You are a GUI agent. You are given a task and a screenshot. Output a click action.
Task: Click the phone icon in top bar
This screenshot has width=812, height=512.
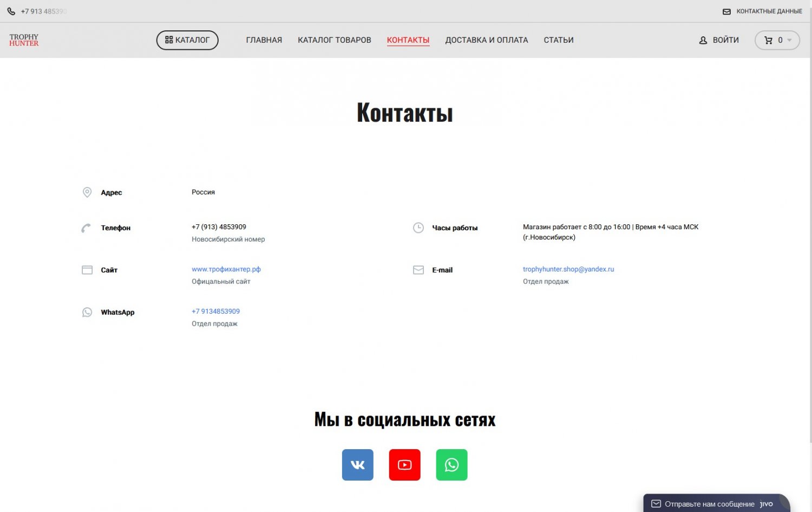tap(11, 11)
